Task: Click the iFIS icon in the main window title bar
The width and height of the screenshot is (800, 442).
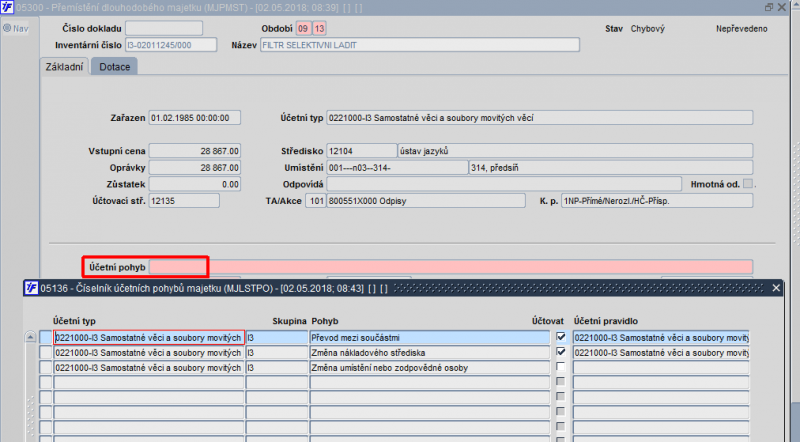Action: [x=7, y=7]
